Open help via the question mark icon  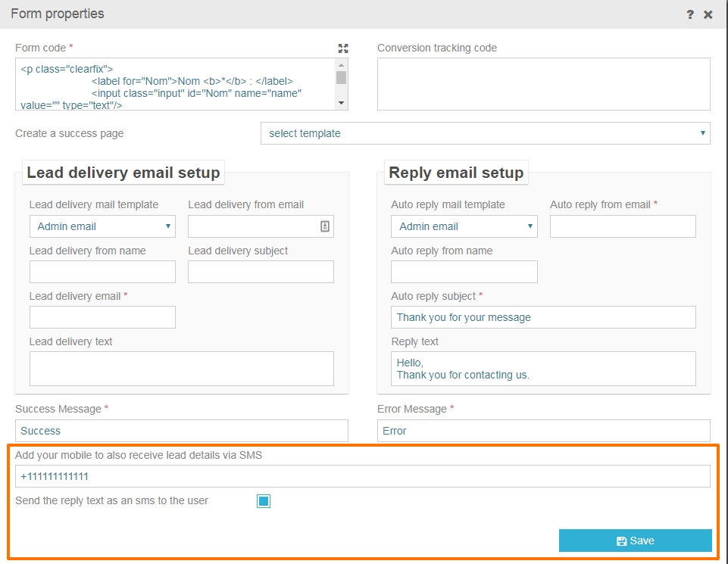click(x=690, y=15)
